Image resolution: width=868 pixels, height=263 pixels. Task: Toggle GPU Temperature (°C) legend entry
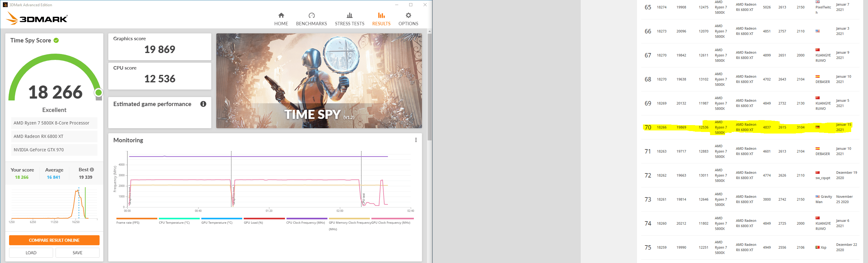[221, 221]
